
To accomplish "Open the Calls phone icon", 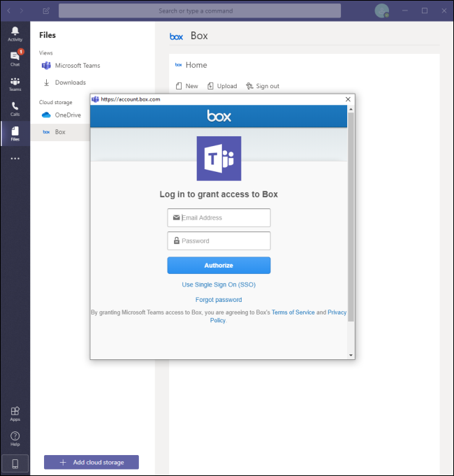I will [15, 109].
